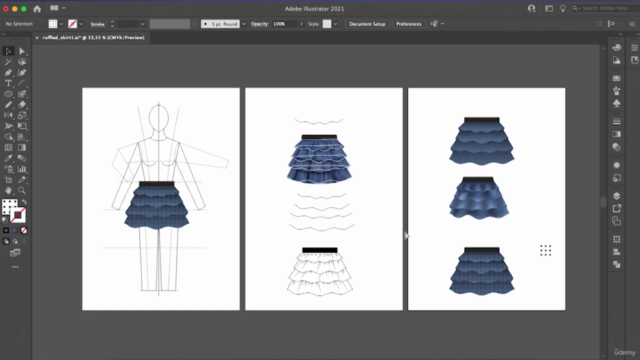Open the Appearance panel icon
640x360 pixels.
(x=617, y=165)
